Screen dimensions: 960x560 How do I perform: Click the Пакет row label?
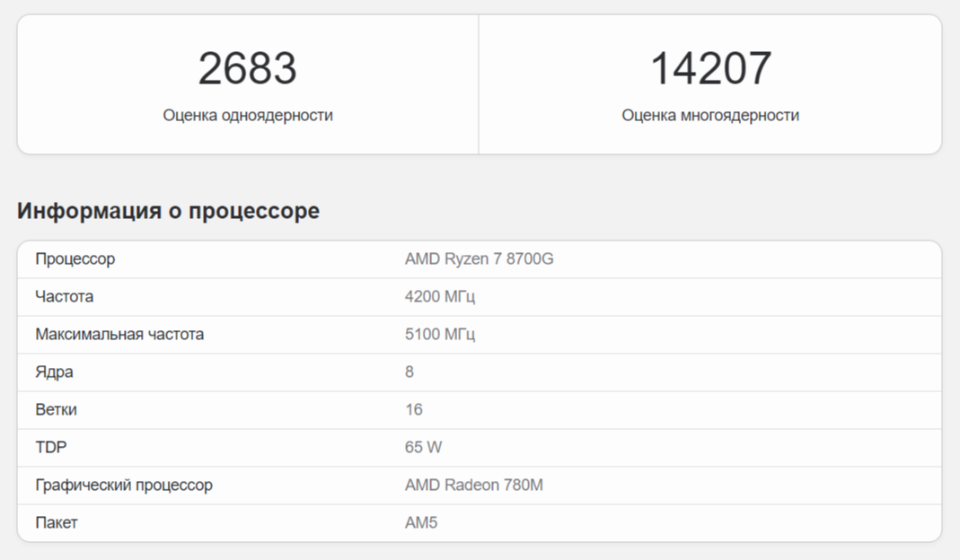click(x=57, y=522)
